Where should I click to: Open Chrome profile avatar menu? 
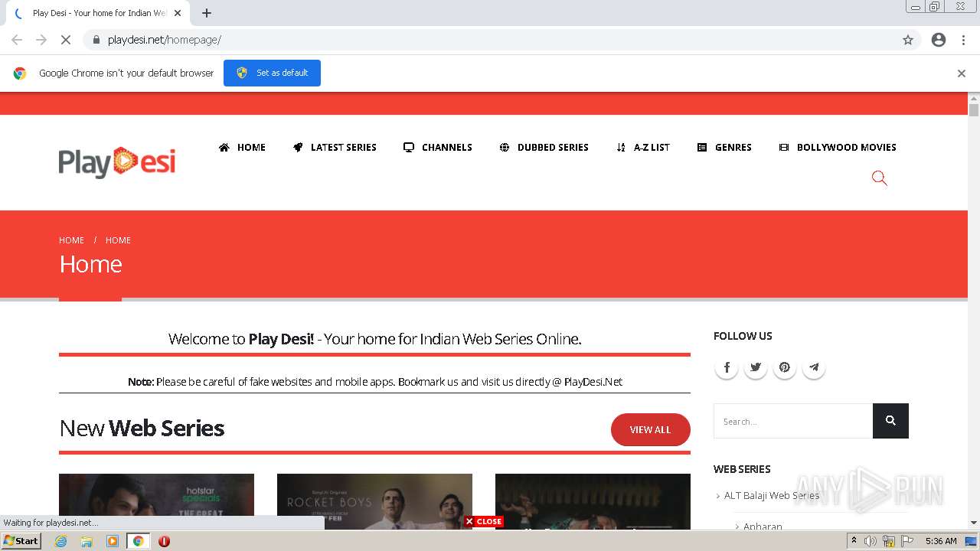point(939,40)
